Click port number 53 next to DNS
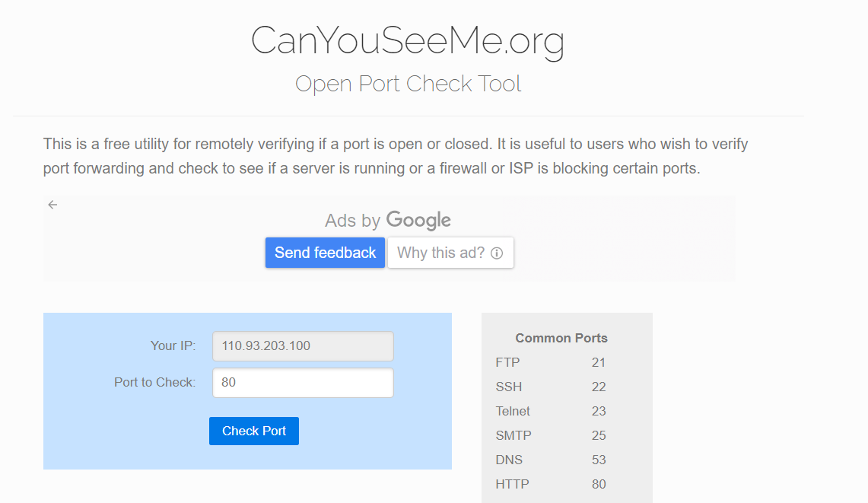Image resolution: width=868 pixels, height=503 pixels. (x=599, y=460)
